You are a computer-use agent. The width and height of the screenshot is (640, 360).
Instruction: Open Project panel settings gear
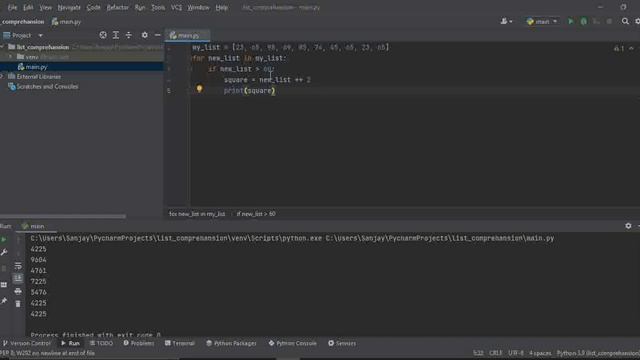pos(144,35)
